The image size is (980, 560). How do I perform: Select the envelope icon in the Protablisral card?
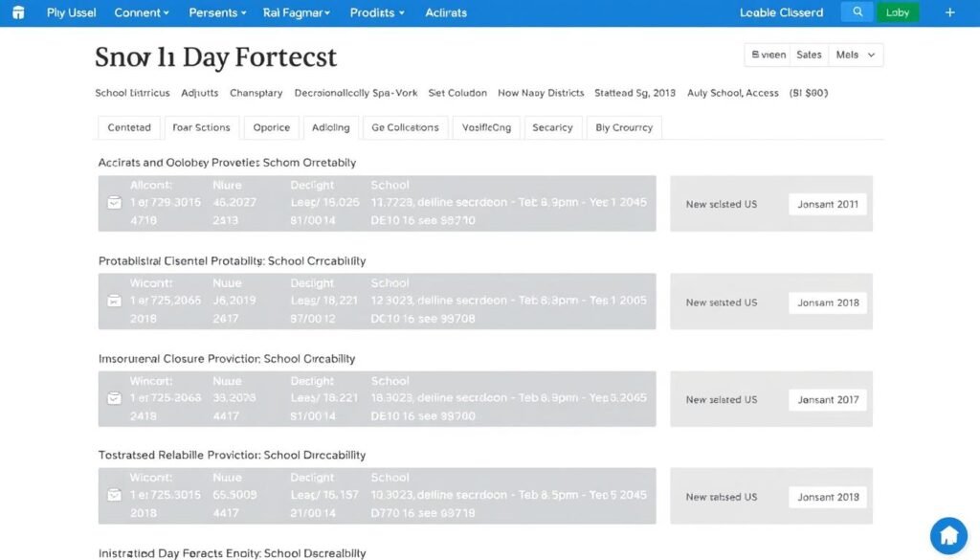coord(117,301)
